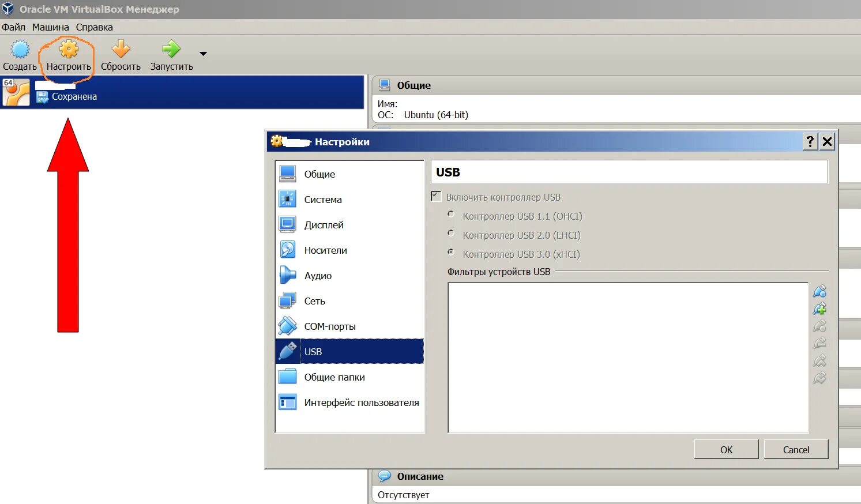
Task: Select the Система settings category
Action: click(349, 200)
